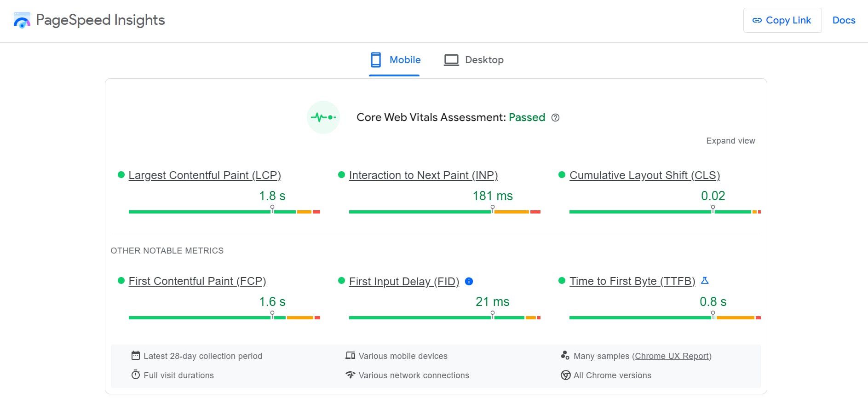
Task: Expand view of Core Web Vitals
Action: 730,141
